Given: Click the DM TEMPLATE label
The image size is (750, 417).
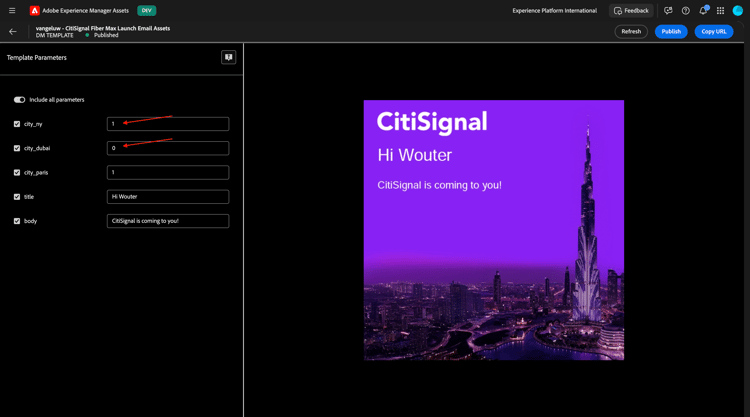Looking at the screenshot, I should point(55,35).
